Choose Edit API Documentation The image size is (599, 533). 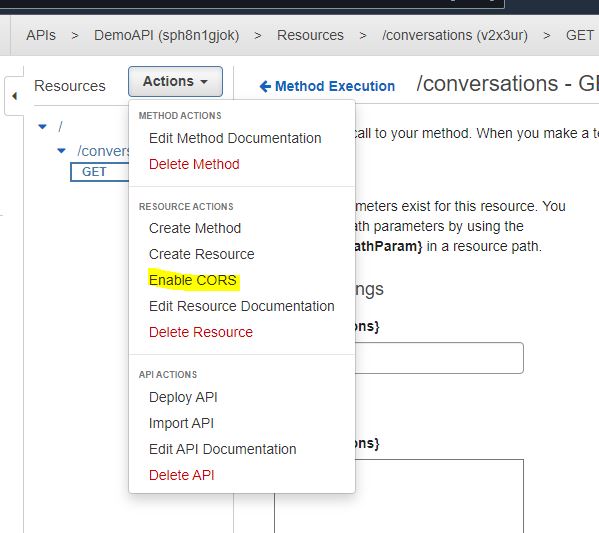coord(222,449)
